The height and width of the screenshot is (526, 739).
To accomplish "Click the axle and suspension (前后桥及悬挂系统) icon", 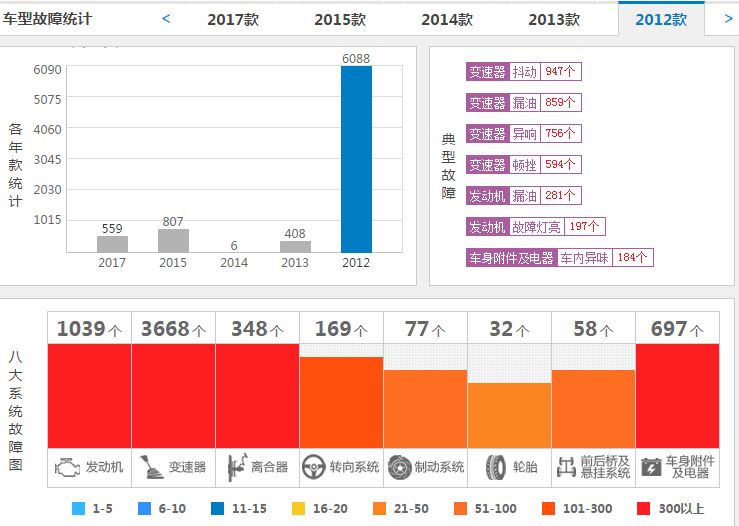I will pyautogui.click(x=566, y=467).
